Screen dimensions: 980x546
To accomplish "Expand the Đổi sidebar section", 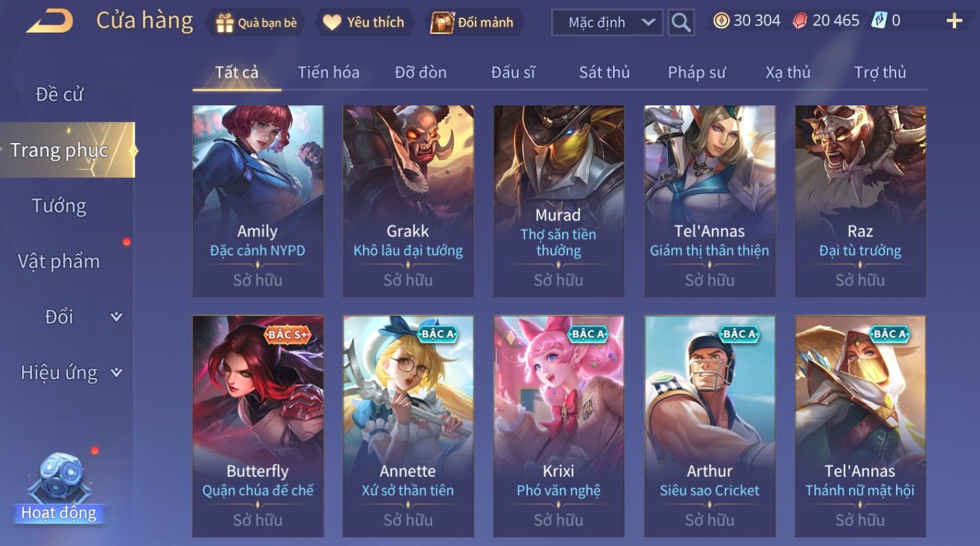I will [116, 317].
